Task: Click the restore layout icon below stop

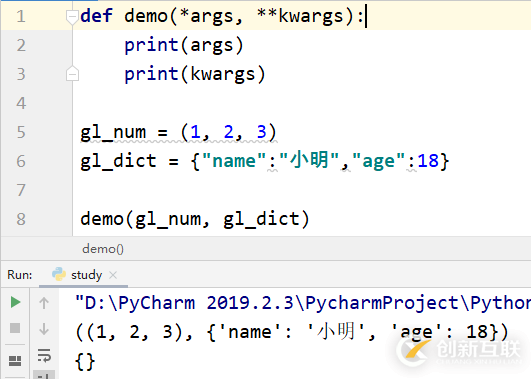Action: (15, 361)
